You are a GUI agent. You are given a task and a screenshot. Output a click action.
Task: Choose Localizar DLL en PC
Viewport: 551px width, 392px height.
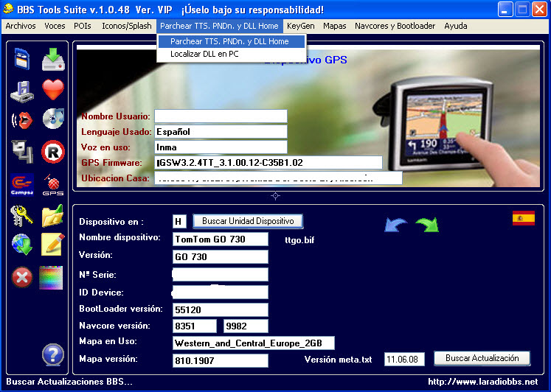(232, 54)
